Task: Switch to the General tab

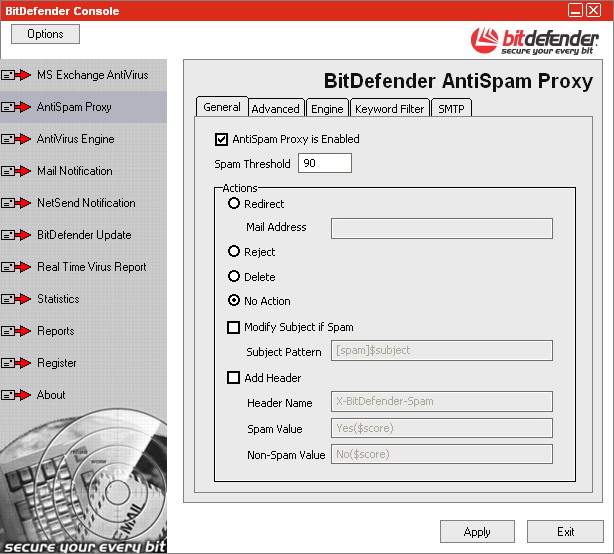Action: click(222, 107)
